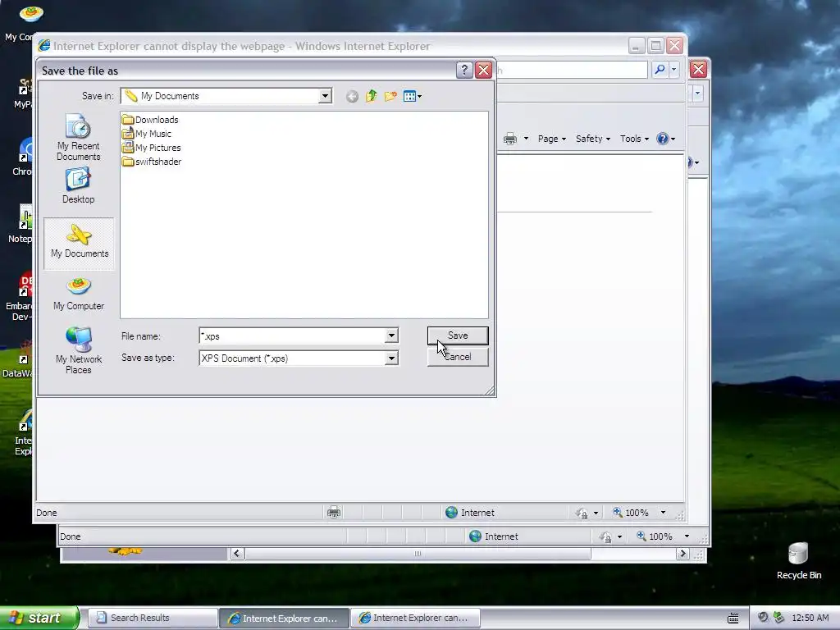The image size is (840, 630).
Task: Select the My Music folder
Action: pos(146,134)
